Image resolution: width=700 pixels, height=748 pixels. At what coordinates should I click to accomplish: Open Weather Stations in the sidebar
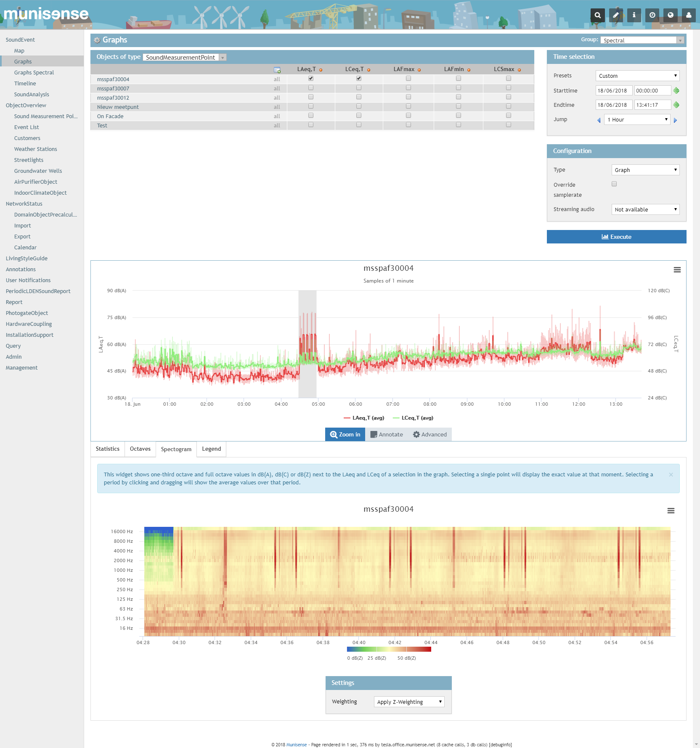point(35,149)
